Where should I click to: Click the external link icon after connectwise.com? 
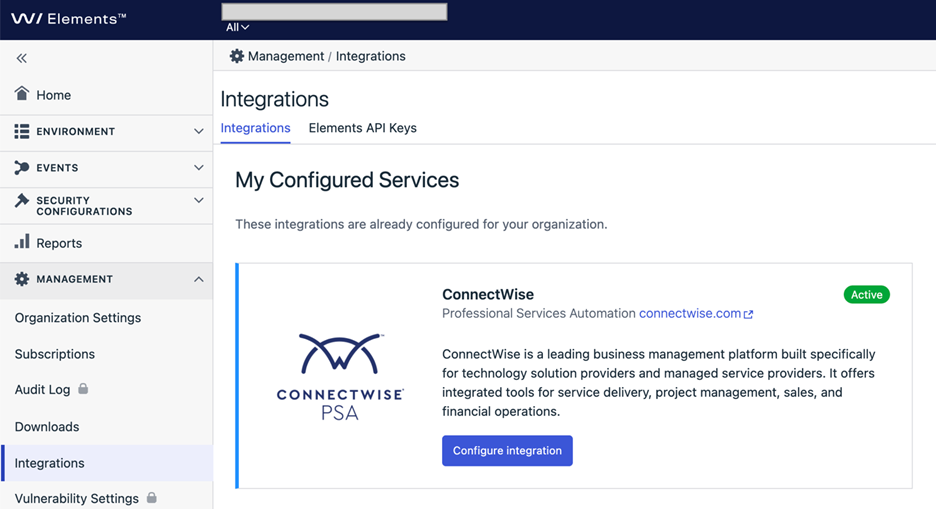click(749, 314)
